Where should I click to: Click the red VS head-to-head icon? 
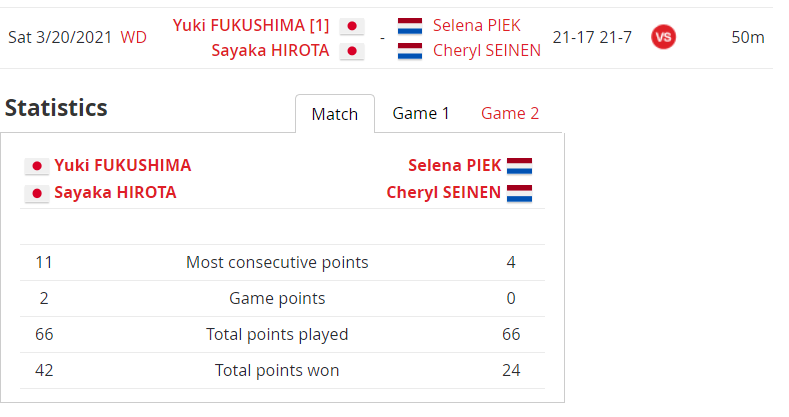point(663,37)
